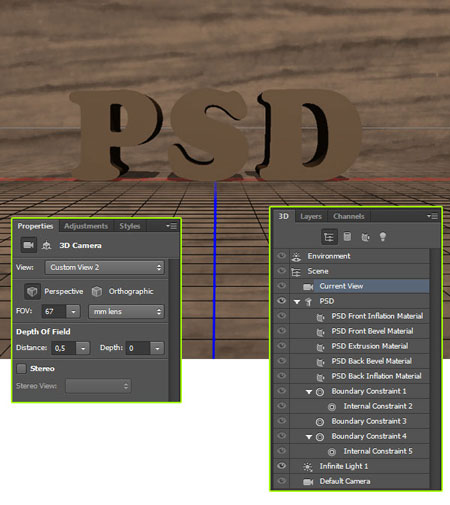Open the FOV value dropdown arrow
The height and width of the screenshot is (505, 450).
coord(73,312)
